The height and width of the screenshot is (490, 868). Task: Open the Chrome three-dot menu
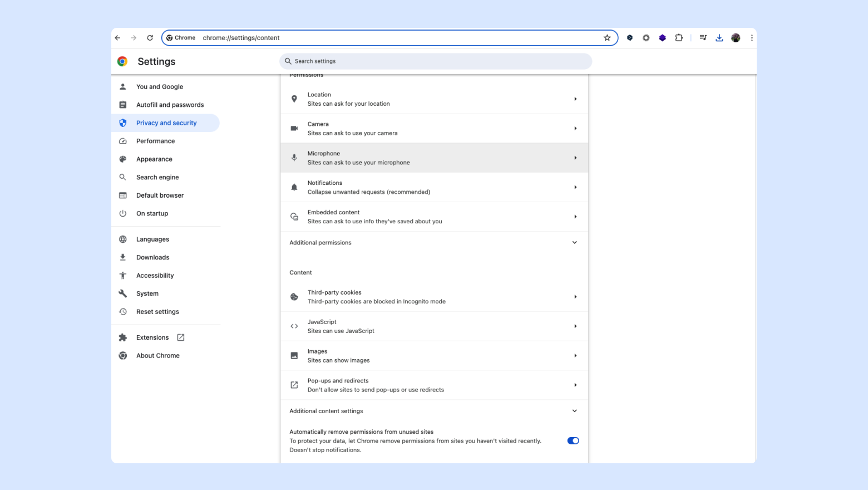pos(752,38)
